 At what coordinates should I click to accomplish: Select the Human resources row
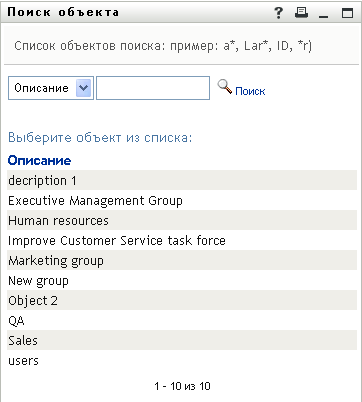click(182, 220)
